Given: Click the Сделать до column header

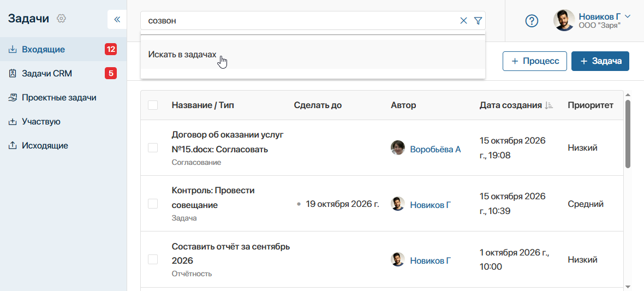Looking at the screenshot, I should point(318,105).
